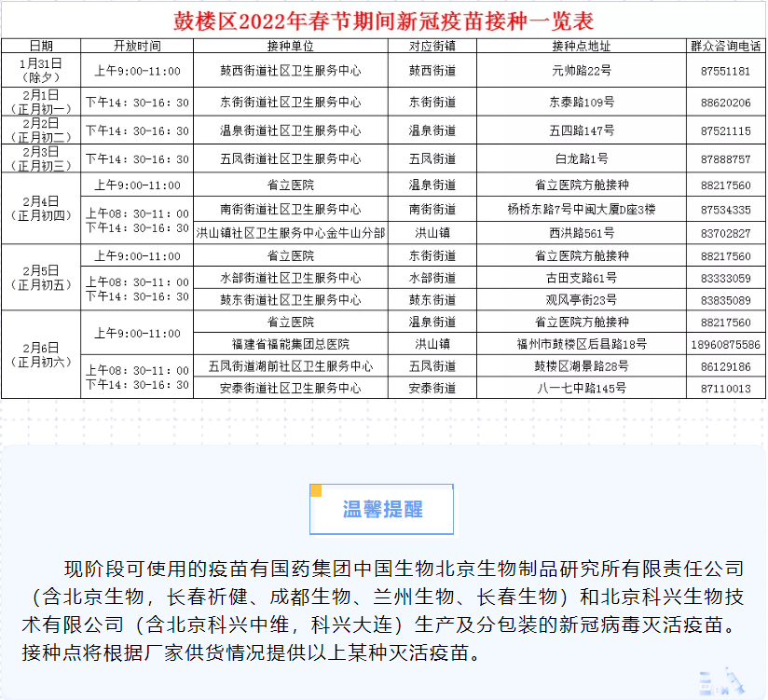Click 安泰街道社区卫生服务中心 unit cell
The image size is (768, 700).
291,388
